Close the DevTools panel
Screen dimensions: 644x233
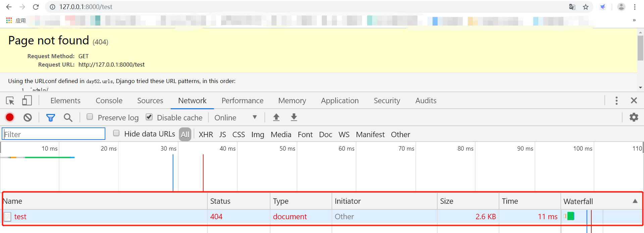pos(634,101)
